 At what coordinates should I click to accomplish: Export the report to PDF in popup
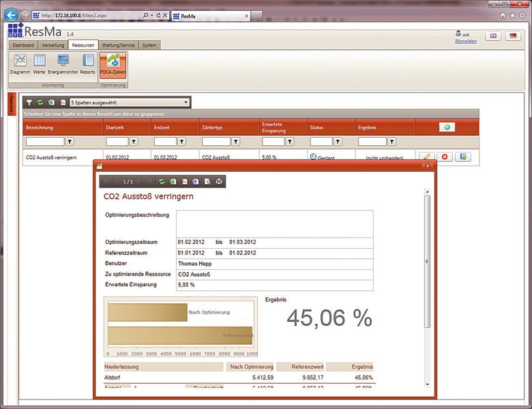(x=185, y=181)
